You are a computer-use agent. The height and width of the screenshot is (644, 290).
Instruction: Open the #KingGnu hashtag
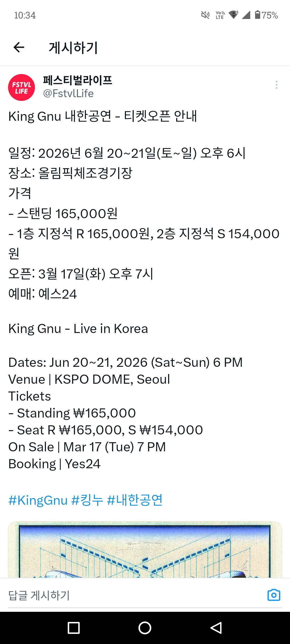[x=38, y=500]
